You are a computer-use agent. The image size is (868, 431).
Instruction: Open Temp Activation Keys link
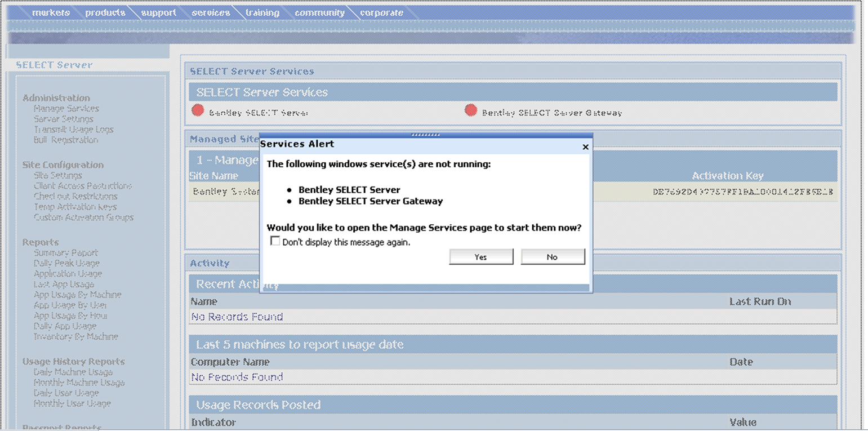click(75, 207)
